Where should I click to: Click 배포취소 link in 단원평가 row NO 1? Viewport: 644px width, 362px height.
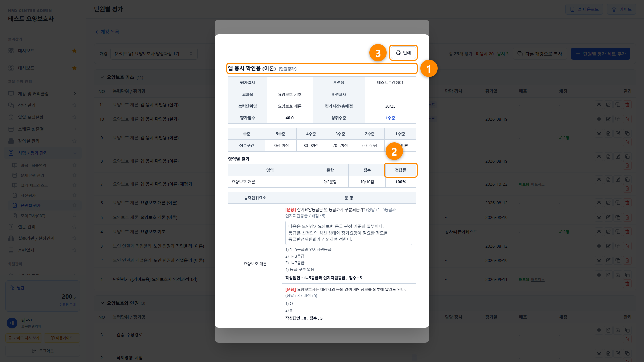coord(538,280)
